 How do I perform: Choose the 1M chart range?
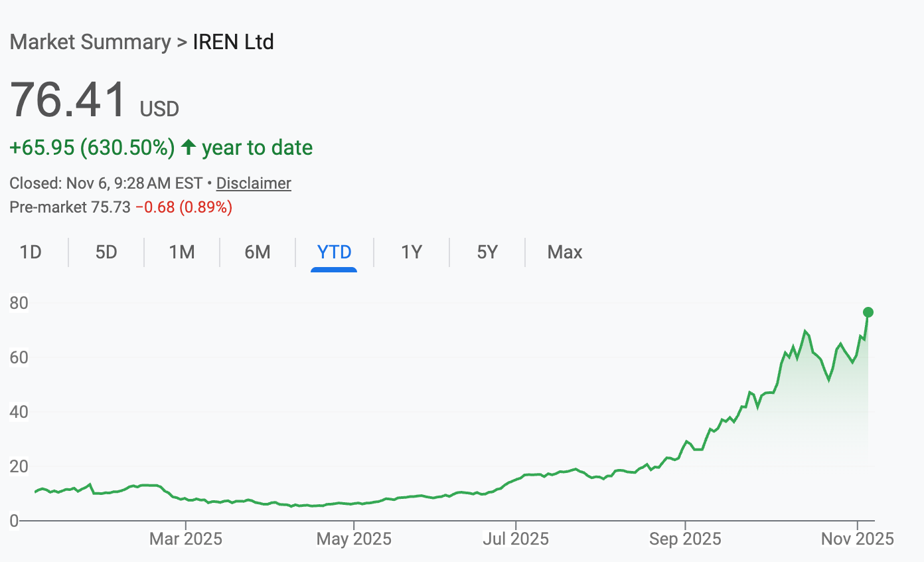point(182,252)
